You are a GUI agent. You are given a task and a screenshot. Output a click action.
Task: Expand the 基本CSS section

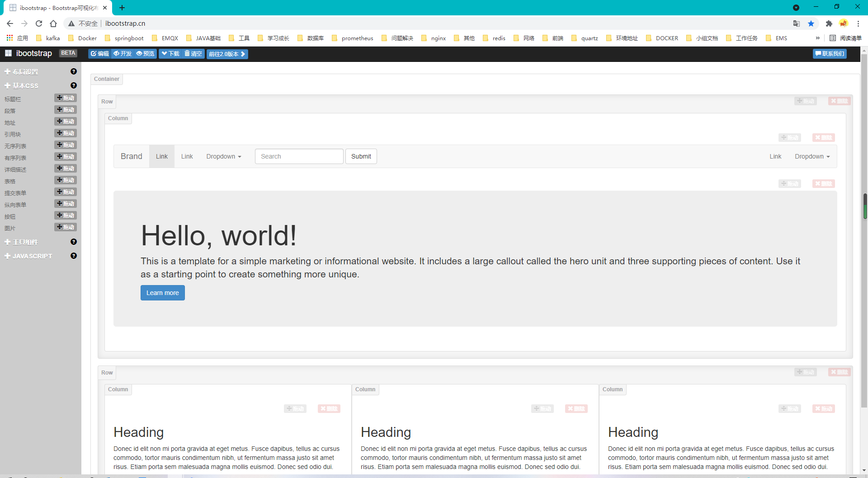[21, 86]
